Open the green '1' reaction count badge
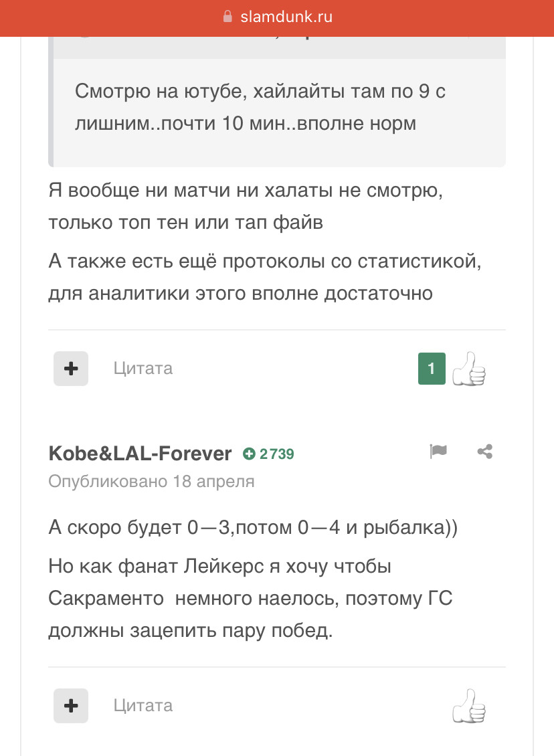The image size is (554, 756). click(432, 369)
